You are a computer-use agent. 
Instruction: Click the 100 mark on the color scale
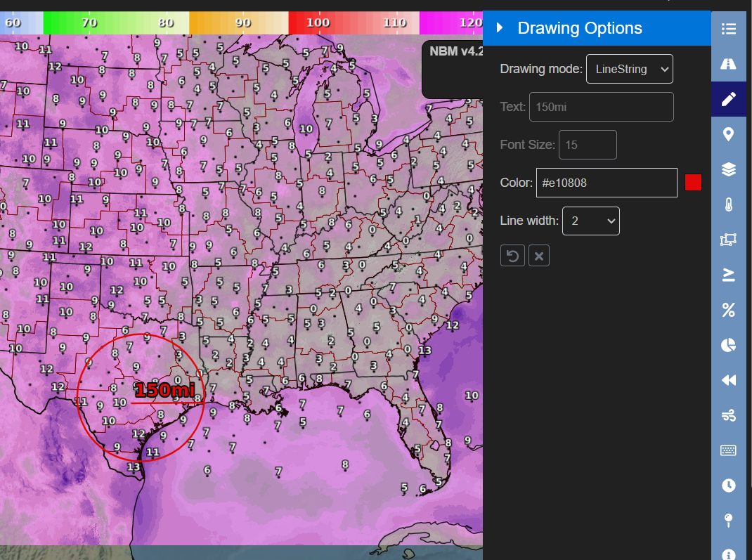[318, 22]
